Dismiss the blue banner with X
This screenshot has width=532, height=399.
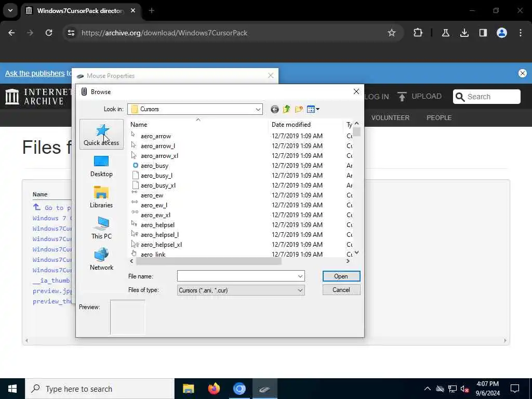point(523,73)
